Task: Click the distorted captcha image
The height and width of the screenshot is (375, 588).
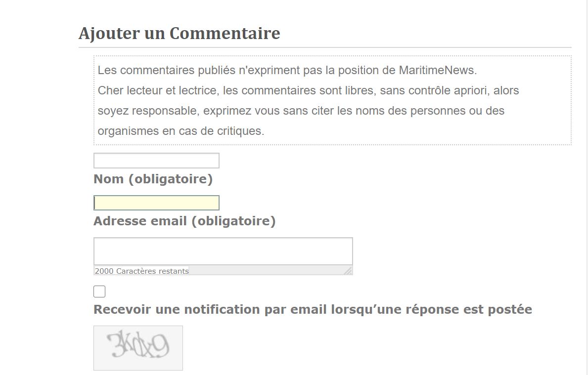Action: coord(138,347)
